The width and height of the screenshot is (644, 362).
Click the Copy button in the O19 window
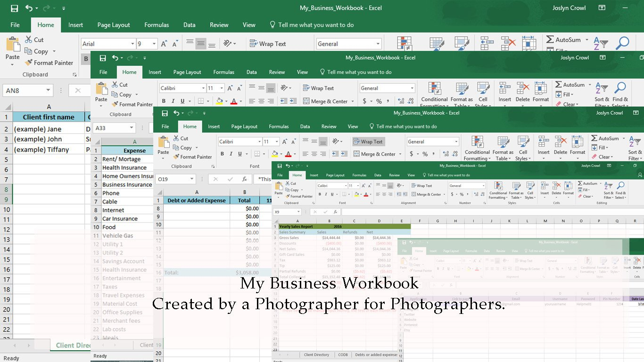tap(182, 148)
